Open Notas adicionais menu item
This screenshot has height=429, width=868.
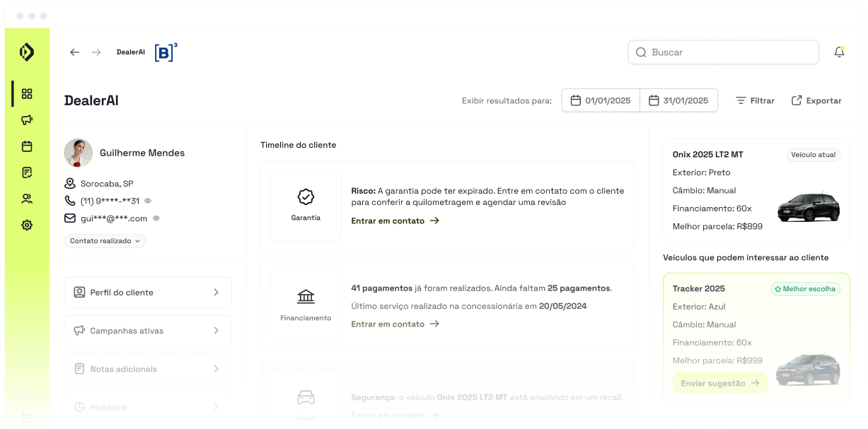tap(148, 369)
